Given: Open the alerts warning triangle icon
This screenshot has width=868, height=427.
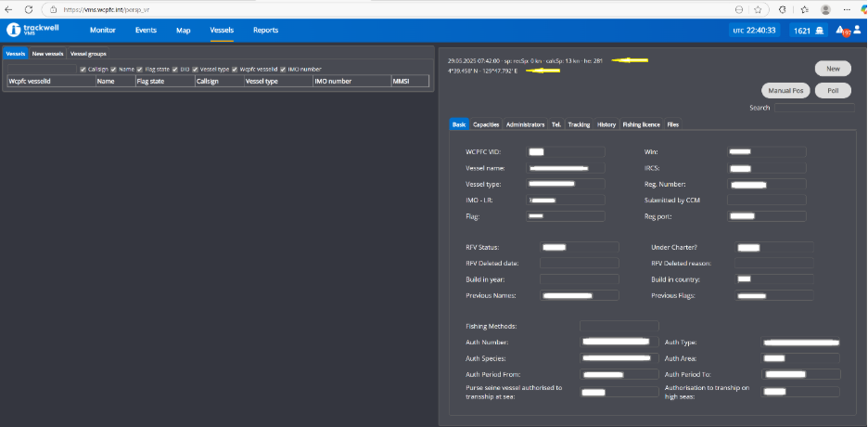Looking at the screenshot, I should click(x=840, y=30).
